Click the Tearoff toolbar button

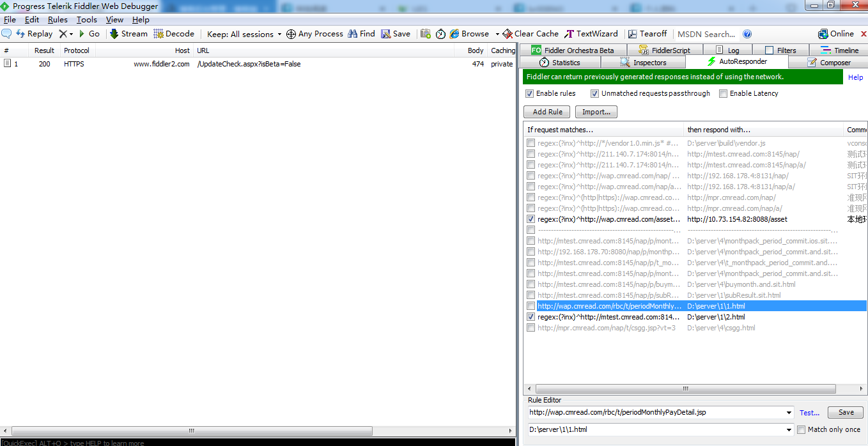tap(647, 34)
